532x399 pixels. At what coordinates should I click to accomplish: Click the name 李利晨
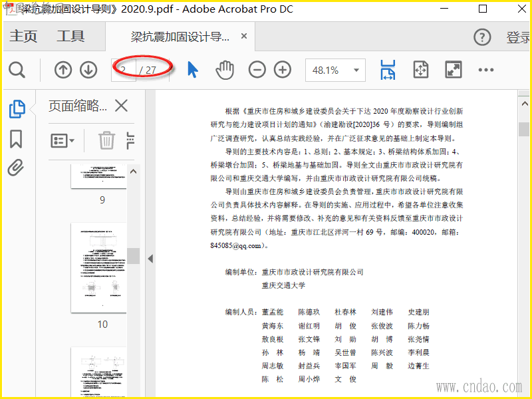(x=419, y=352)
